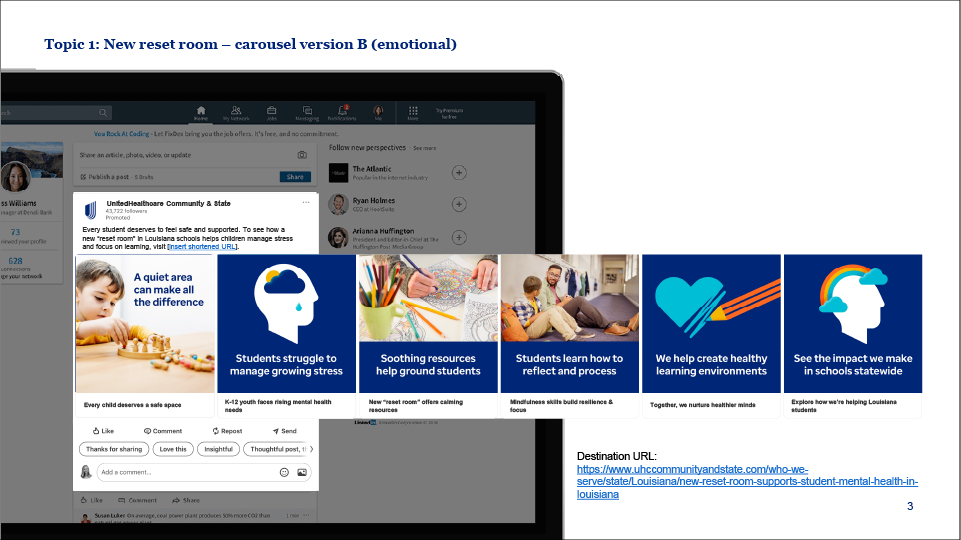Open the My Network icon
The width and height of the screenshot is (961, 540).
click(x=236, y=113)
